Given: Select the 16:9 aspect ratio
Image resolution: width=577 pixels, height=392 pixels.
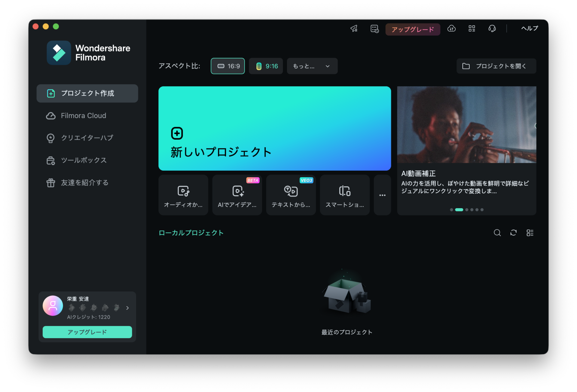Looking at the screenshot, I should (x=228, y=66).
